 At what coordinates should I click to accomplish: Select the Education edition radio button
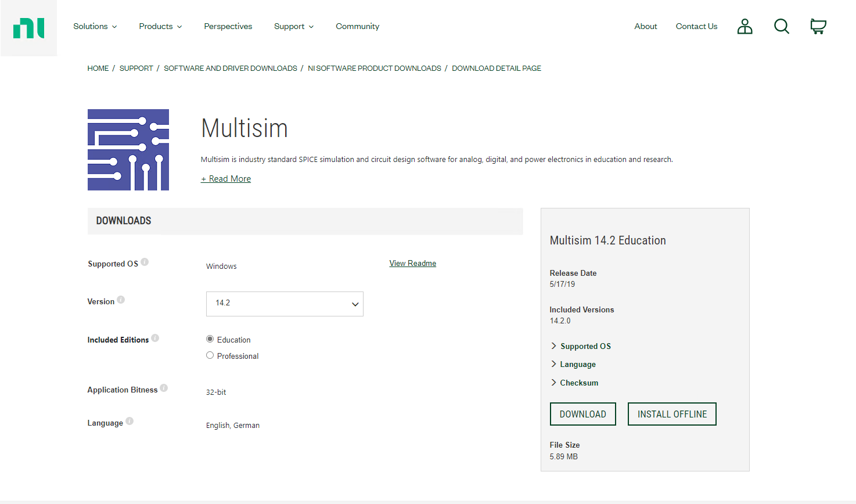tap(210, 339)
